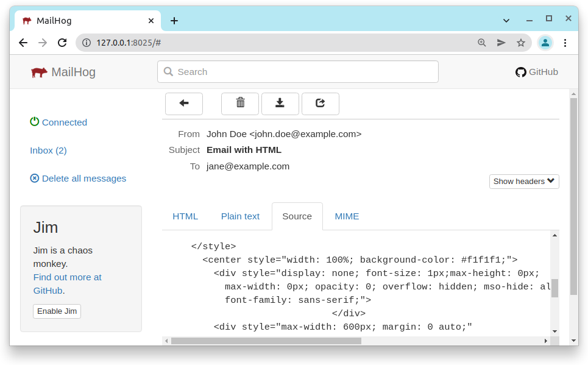Switch to the Plain text tab
Viewport: 588px width, 365px height.
(240, 216)
